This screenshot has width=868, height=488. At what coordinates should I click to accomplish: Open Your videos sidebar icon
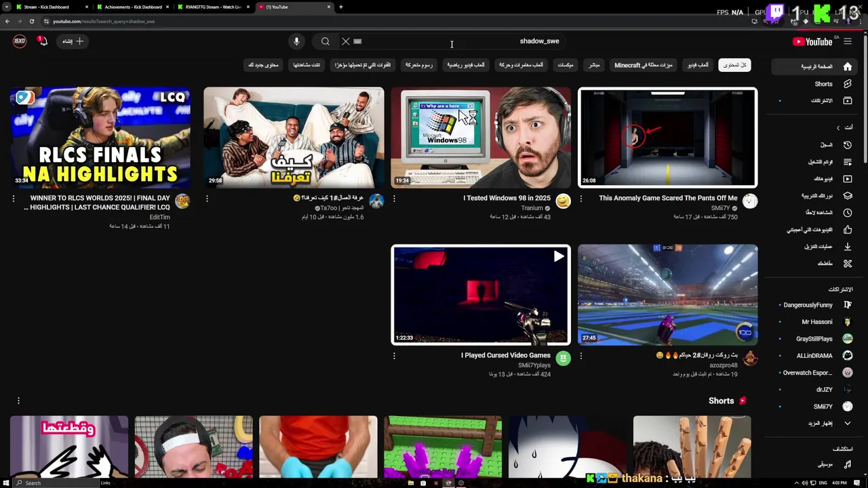click(x=848, y=179)
